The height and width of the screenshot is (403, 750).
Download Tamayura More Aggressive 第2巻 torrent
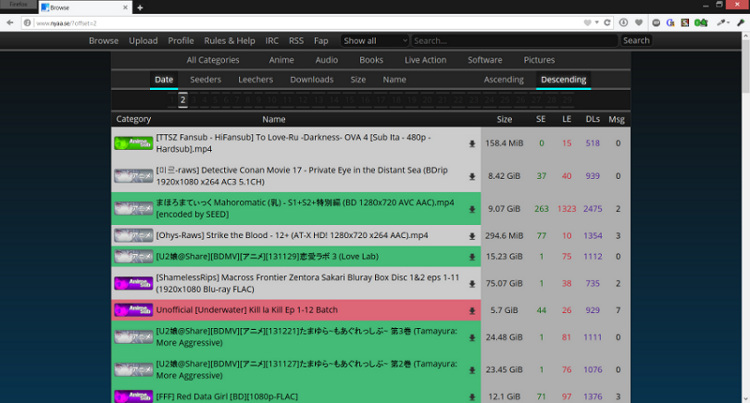pos(472,370)
